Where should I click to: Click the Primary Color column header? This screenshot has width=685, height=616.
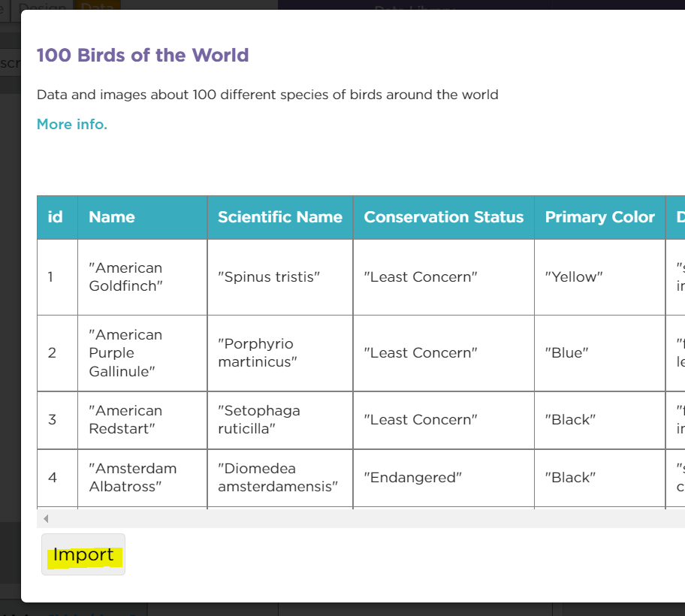click(599, 217)
